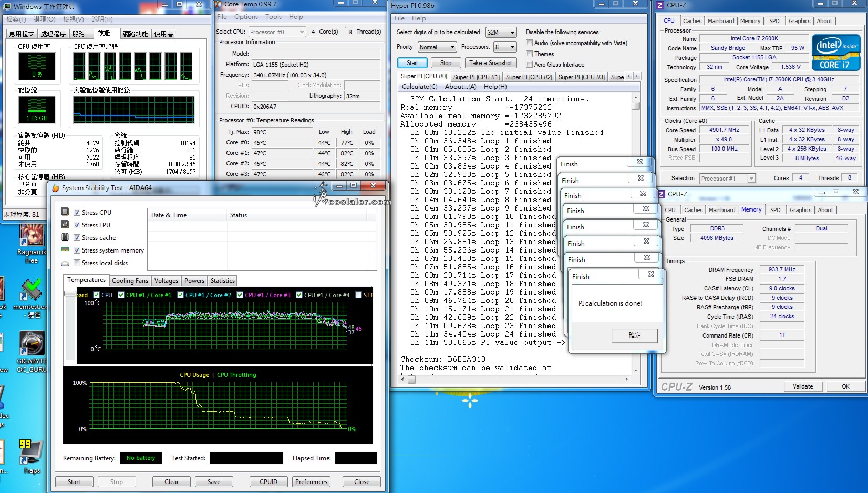
Task: Check the Themes checkbox in Hyper PI
Action: click(x=530, y=54)
